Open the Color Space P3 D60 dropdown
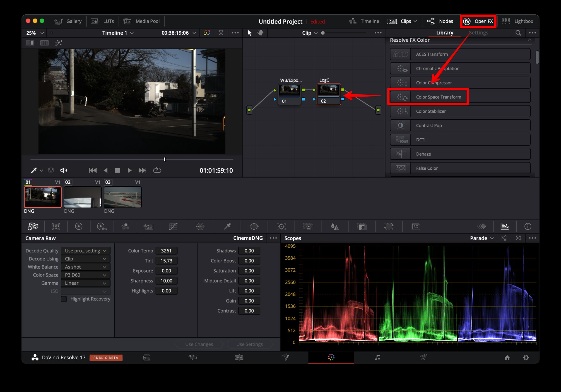Image resolution: width=561 pixels, height=392 pixels. pos(85,275)
